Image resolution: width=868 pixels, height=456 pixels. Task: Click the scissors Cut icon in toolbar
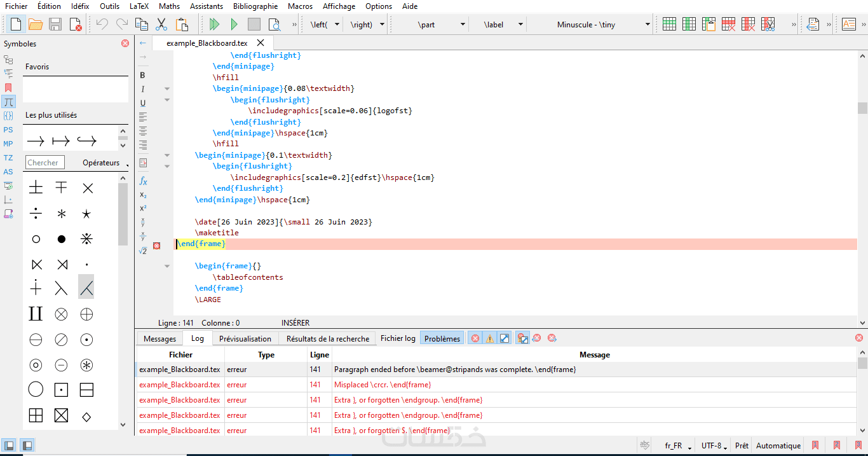click(161, 25)
